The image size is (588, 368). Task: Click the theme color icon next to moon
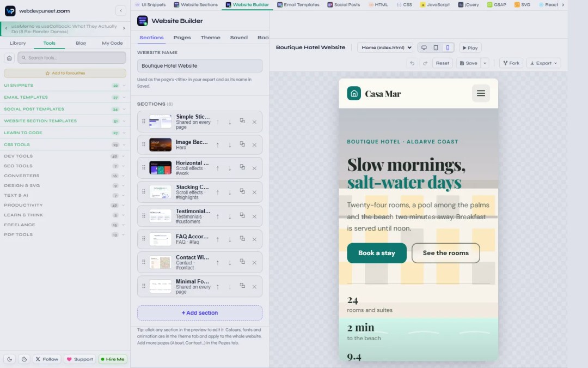[24, 359]
